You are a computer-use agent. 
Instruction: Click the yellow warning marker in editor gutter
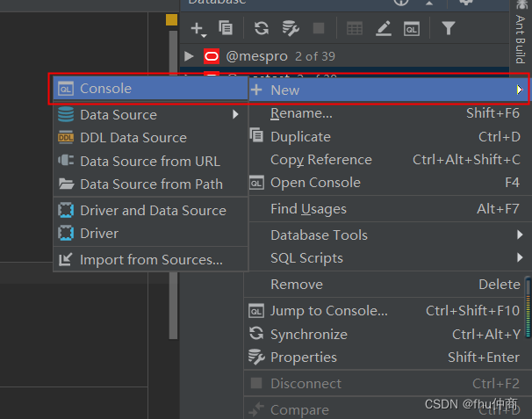(172, 20)
